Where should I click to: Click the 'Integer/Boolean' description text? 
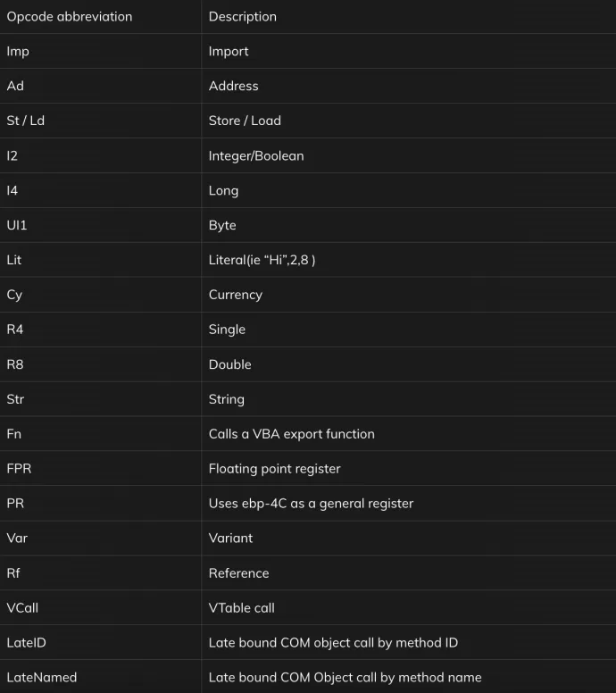tap(256, 155)
